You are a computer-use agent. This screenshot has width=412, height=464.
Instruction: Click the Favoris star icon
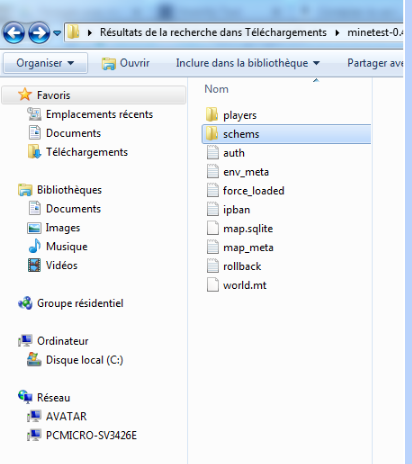click(25, 95)
